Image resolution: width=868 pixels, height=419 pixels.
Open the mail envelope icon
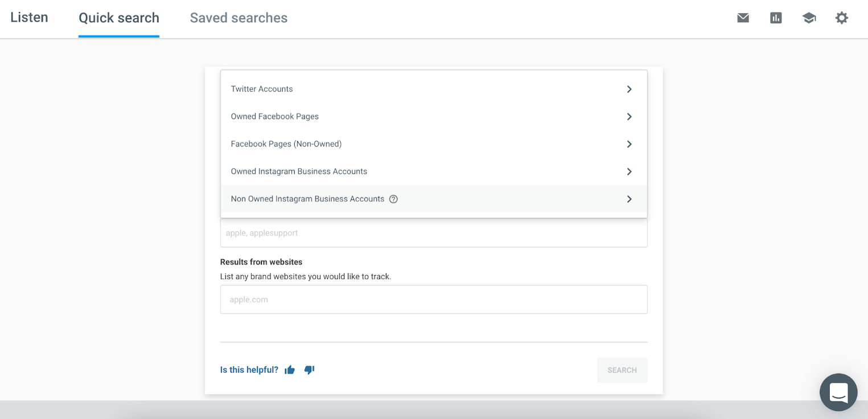[x=743, y=18]
